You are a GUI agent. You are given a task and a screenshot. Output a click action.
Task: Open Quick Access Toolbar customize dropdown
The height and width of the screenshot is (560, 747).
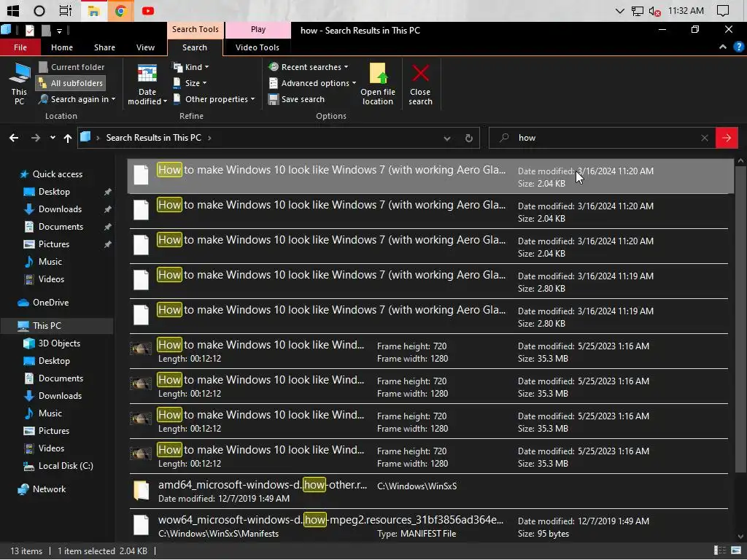[x=60, y=31]
